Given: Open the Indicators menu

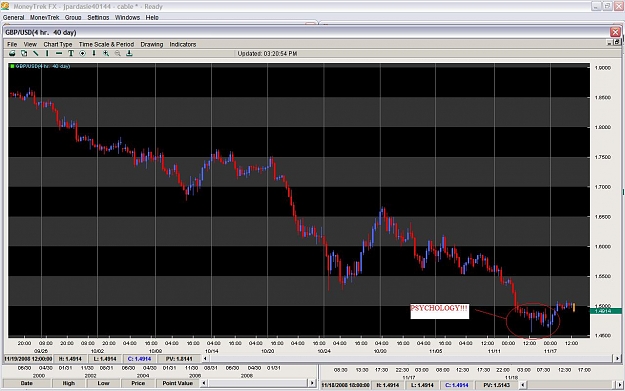Looking at the screenshot, I should (x=183, y=44).
